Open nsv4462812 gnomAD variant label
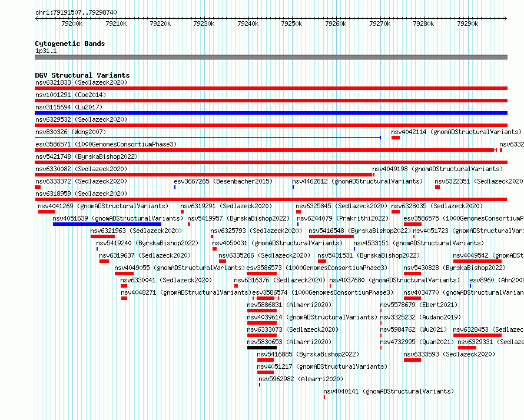 pos(357,181)
